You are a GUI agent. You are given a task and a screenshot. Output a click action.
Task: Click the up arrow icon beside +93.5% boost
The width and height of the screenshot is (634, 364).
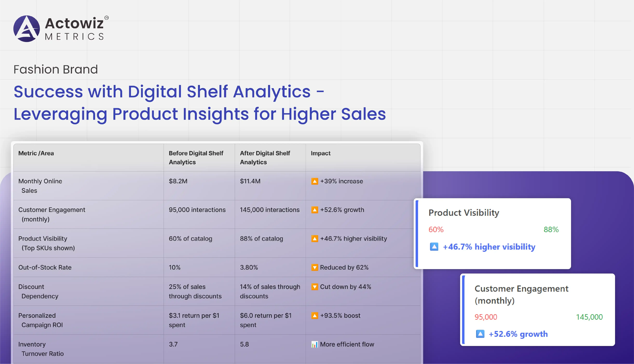click(x=315, y=316)
